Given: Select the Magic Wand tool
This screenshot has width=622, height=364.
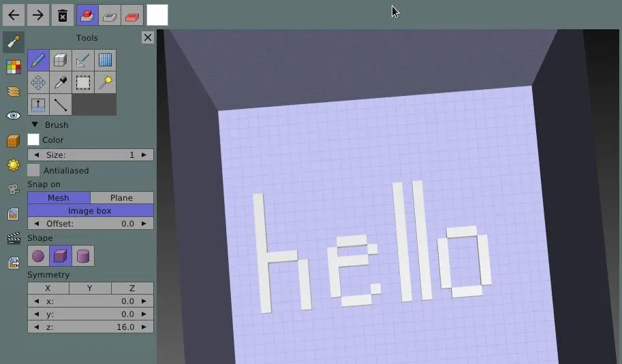Looking at the screenshot, I should 105,82.
